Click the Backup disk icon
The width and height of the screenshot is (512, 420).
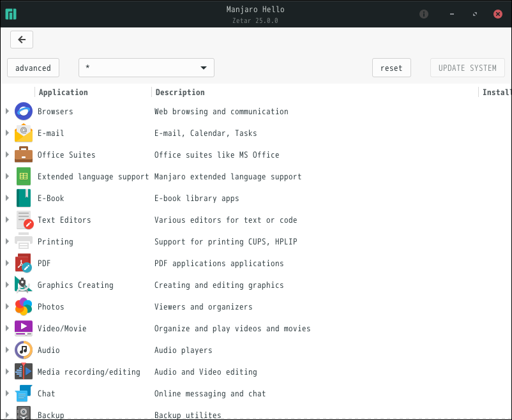pyautogui.click(x=24, y=413)
